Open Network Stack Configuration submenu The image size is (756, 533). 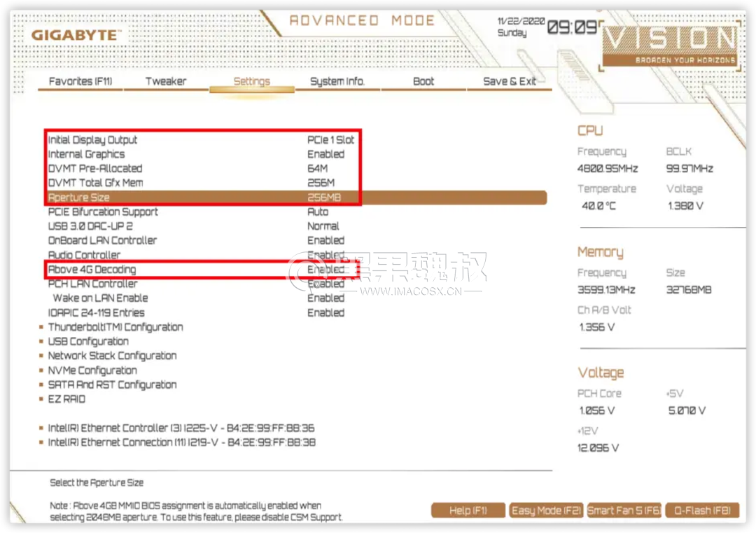(112, 356)
